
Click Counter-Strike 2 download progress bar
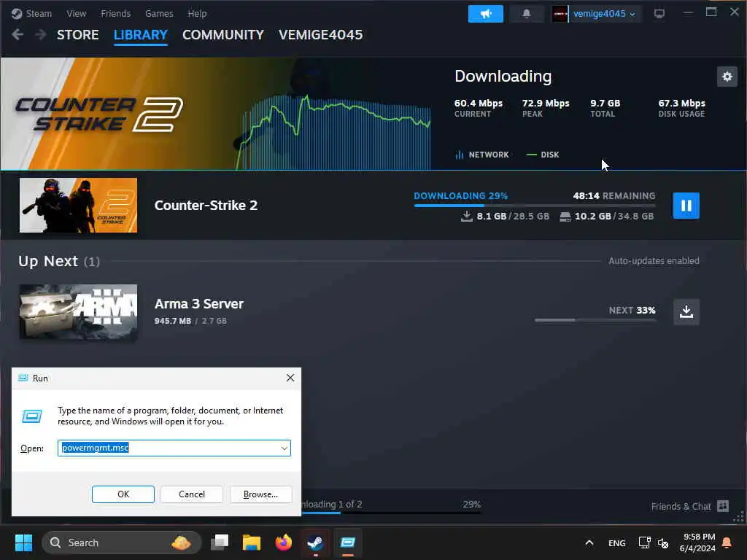(535, 205)
